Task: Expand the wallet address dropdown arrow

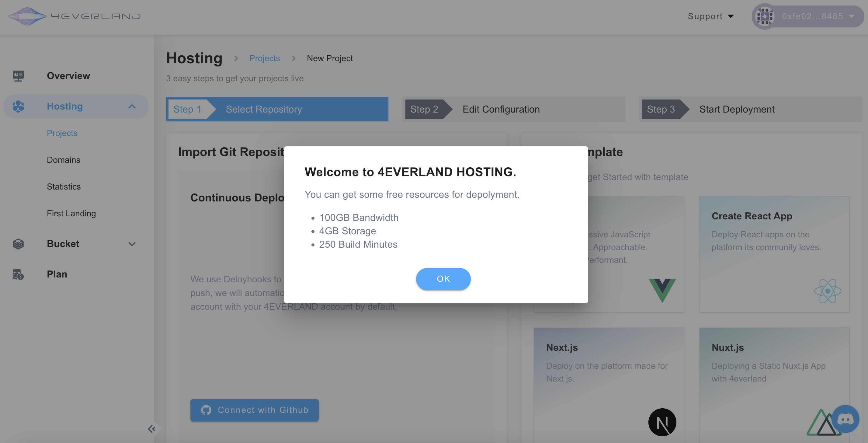Action: [852, 16]
